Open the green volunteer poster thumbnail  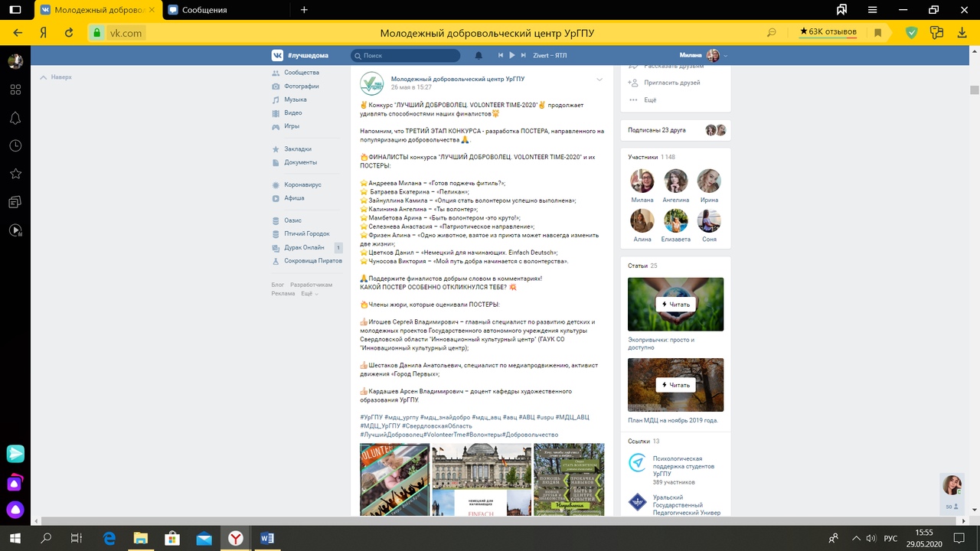pos(569,480)
